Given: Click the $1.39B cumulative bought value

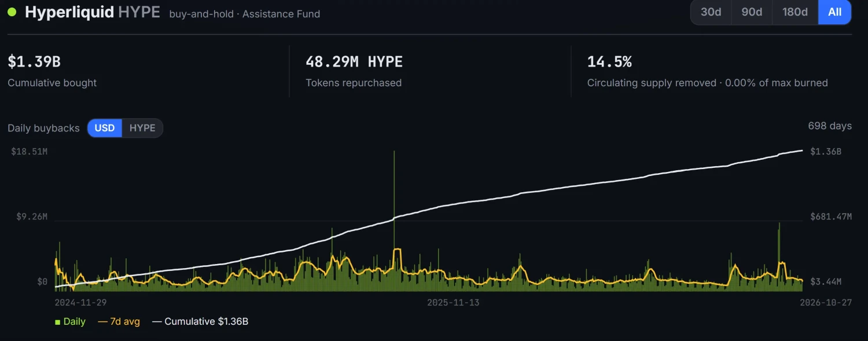Looking at the screenshot, I should (34, 61).
